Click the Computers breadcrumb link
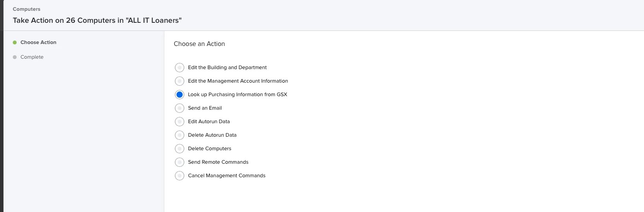This screenshot has width=644, height=212. [26, 9]
